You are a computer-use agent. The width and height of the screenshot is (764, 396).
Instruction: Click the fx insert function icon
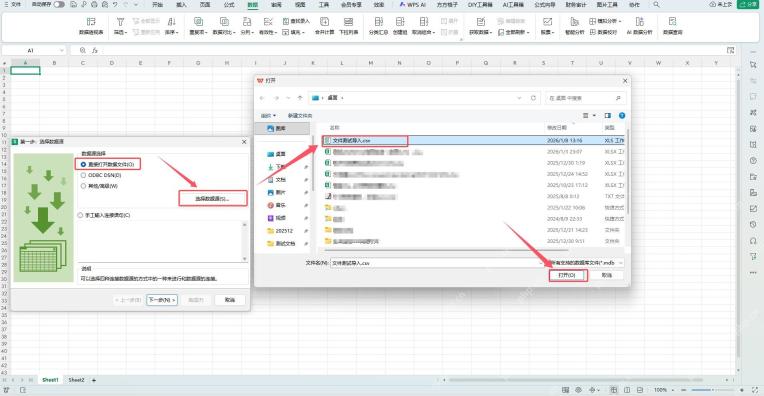coord(95,50)
